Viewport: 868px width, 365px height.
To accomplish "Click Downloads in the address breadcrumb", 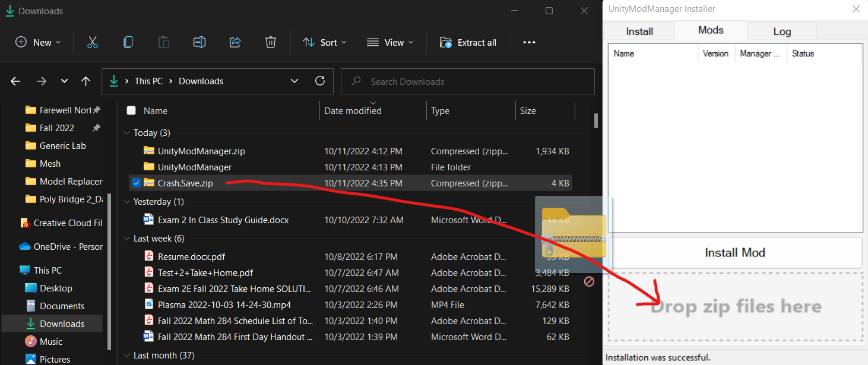I will 201,81.
